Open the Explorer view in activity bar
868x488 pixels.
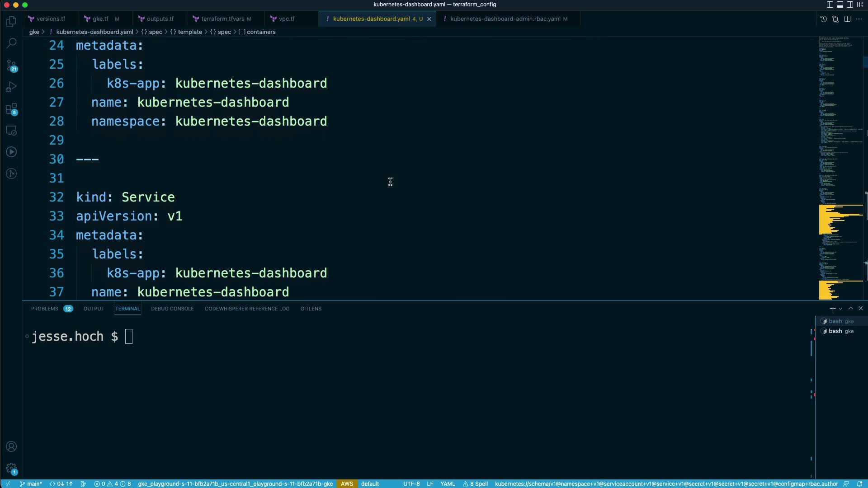11,21
